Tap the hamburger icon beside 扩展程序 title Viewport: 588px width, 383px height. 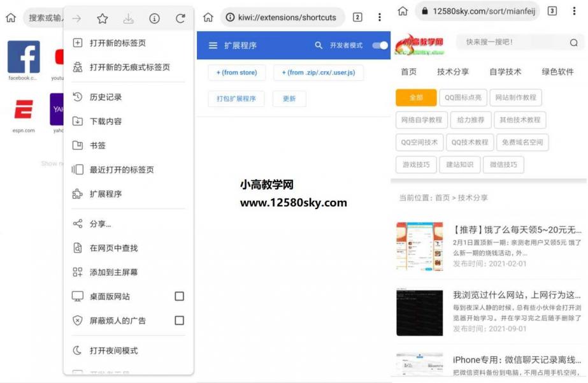[213, 45]
